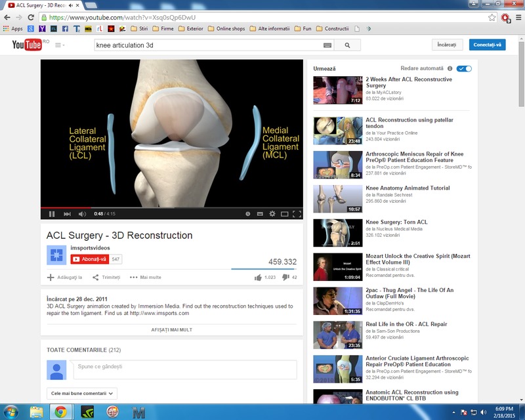
Task: Open the 2 Weeks After ACL Reconstructive Surgery title
Action: pos(409,83)
